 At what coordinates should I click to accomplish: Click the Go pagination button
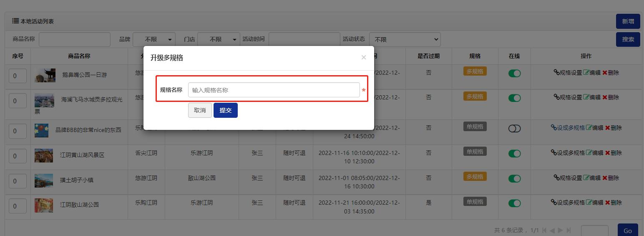[x=628, y=231]
